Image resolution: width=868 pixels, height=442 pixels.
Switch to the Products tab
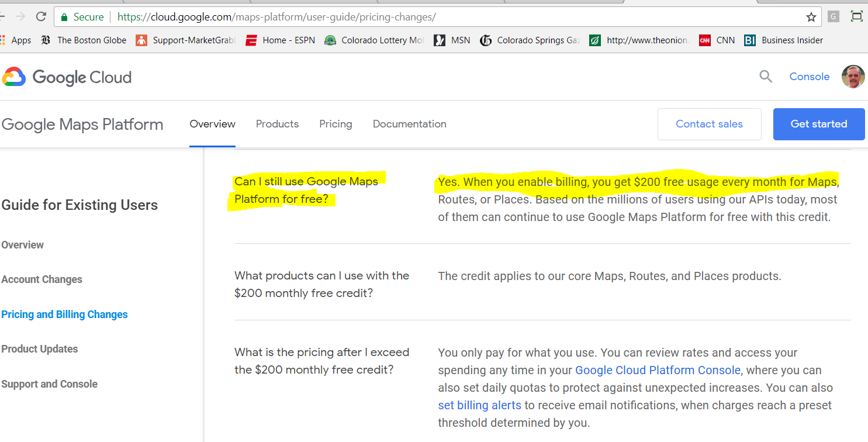tap(277, 124)
